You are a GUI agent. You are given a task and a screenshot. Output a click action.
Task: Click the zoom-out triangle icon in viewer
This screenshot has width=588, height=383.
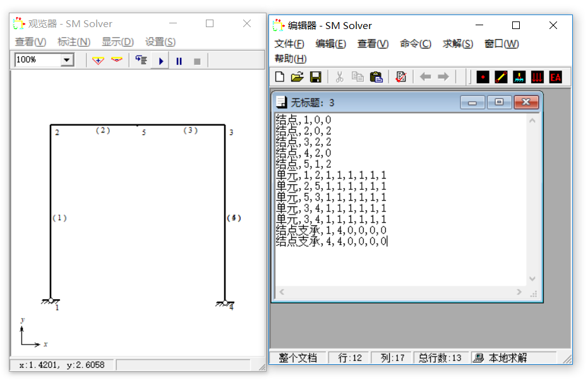pos(117,60)
